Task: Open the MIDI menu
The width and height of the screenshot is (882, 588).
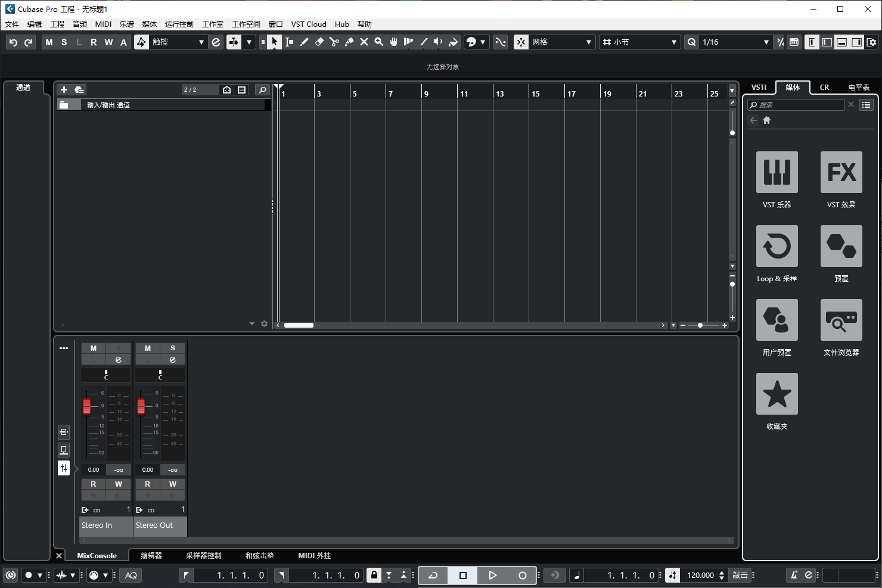Action: [x=103, y=24]
